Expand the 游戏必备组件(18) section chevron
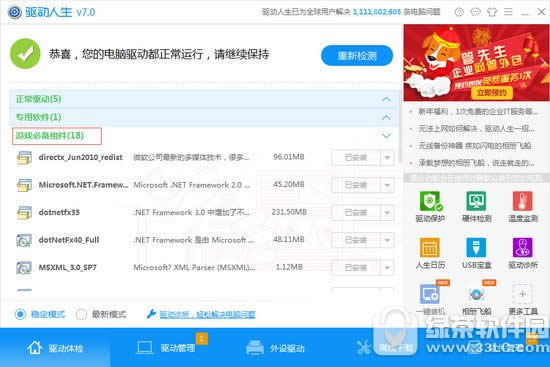Image resolution: width=550 pixels, height=367 pixels. [386, 135]
